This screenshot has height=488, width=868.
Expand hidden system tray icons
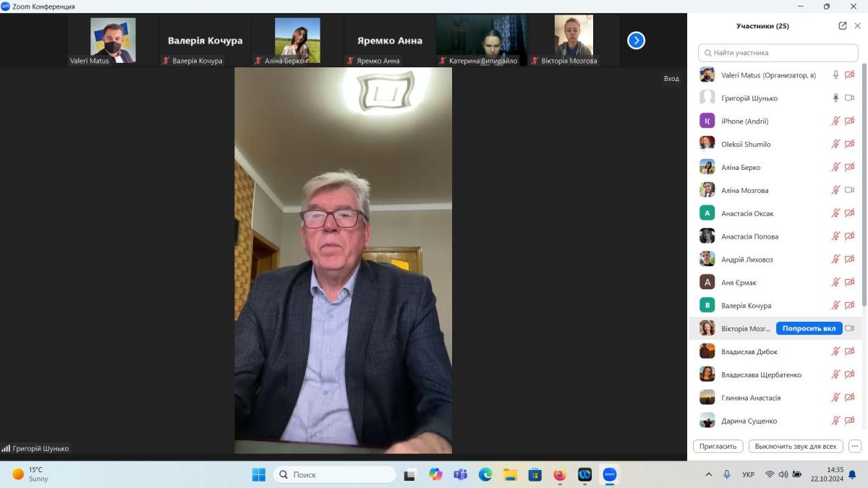[x=708, y=474]
